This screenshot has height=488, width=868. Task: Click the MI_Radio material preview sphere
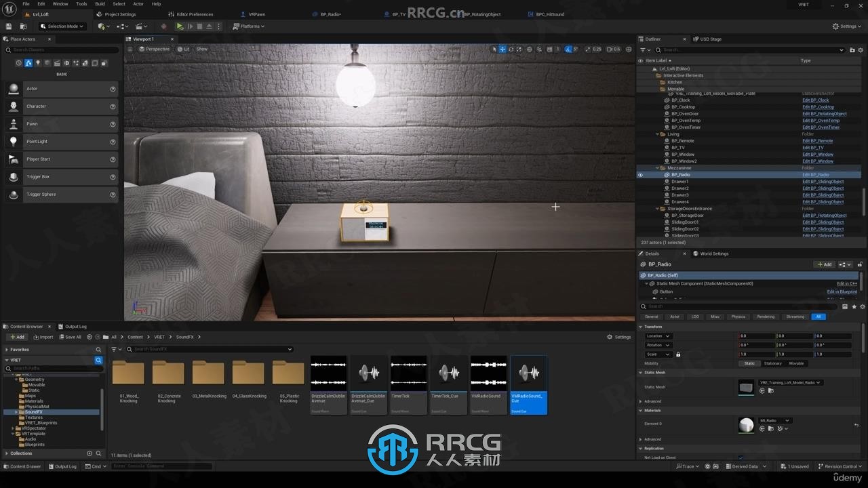tap(746, 425)
